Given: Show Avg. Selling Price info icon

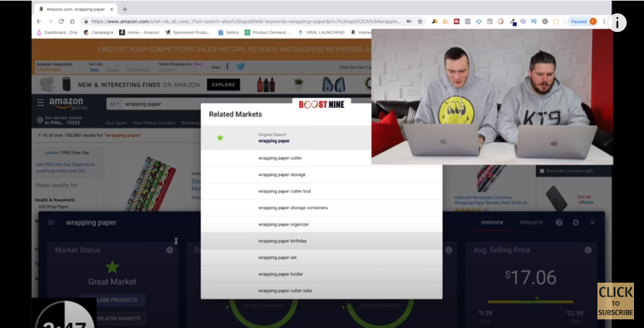Looking at the screenshot, I should pos(588,250).
